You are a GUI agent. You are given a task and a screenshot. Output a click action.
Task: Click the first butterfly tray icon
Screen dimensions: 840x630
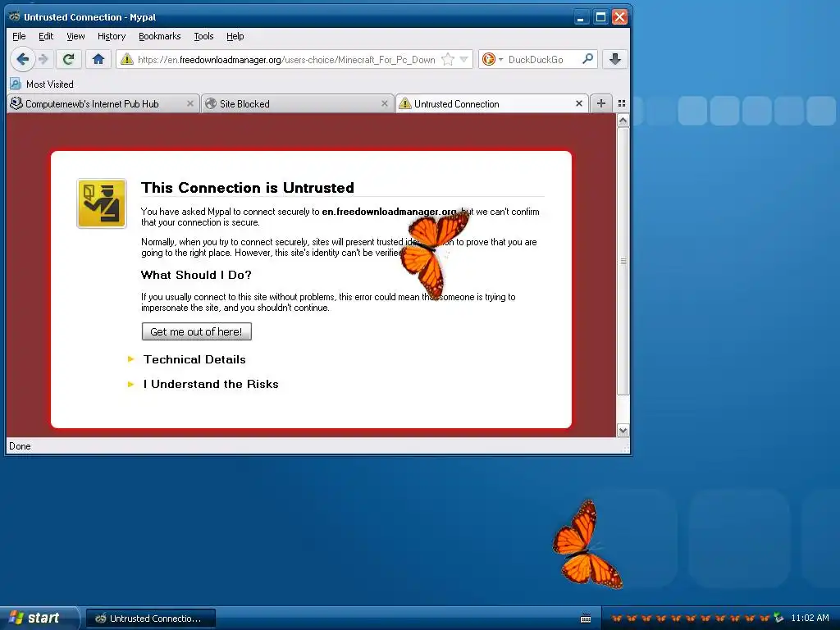pyautogui.click(x=617, y=619)
